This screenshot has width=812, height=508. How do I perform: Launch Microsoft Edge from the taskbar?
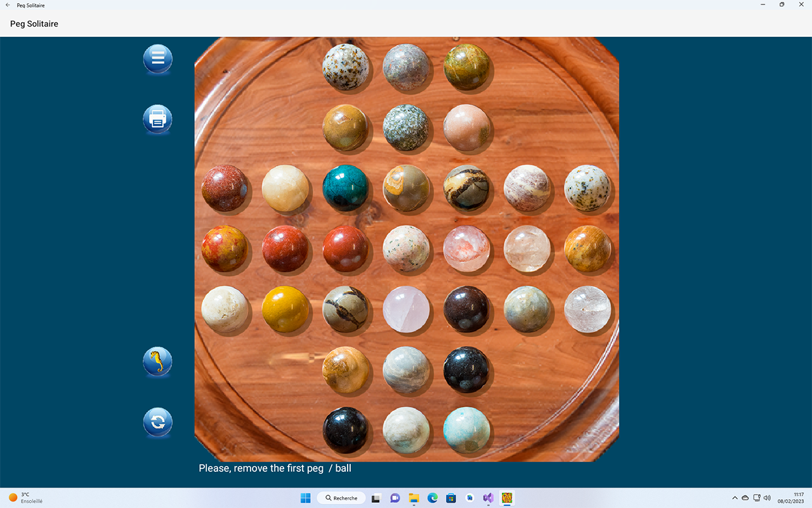click(433, 498)
